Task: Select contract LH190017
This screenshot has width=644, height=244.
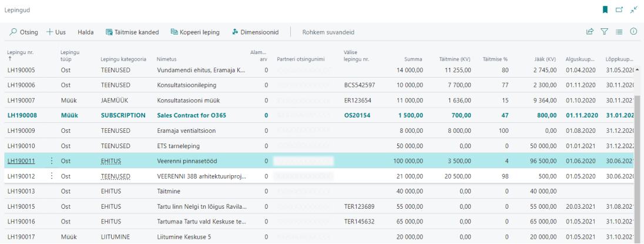Action: pos(21,236)
